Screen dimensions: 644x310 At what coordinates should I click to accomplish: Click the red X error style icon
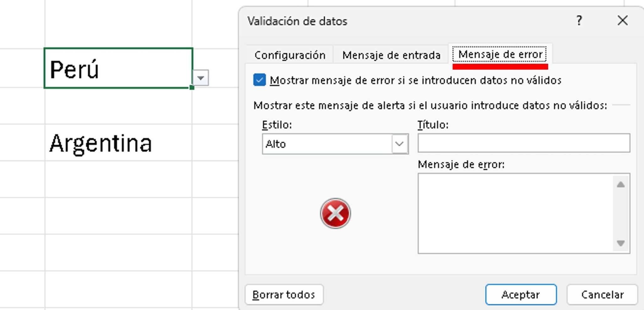335,213
